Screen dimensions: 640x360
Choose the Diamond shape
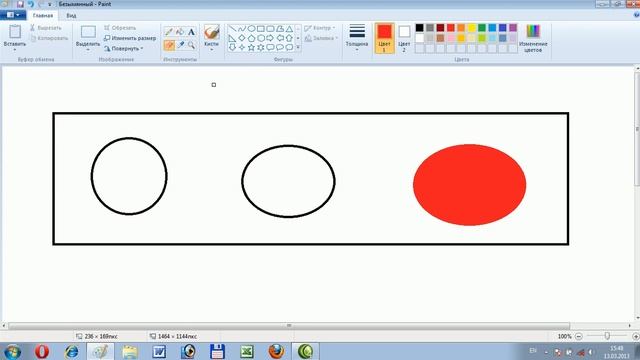pyautogui.click(x=242, y=38)
